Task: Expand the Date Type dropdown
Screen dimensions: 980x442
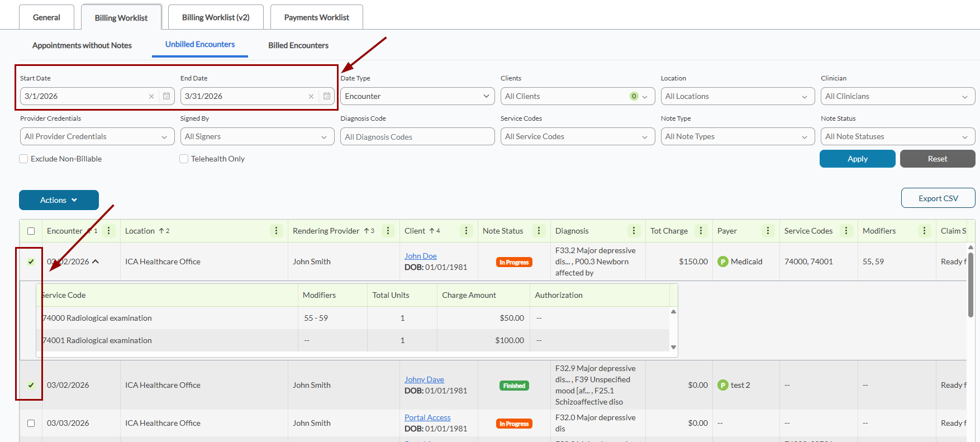Action: click(x=417, y=96)
